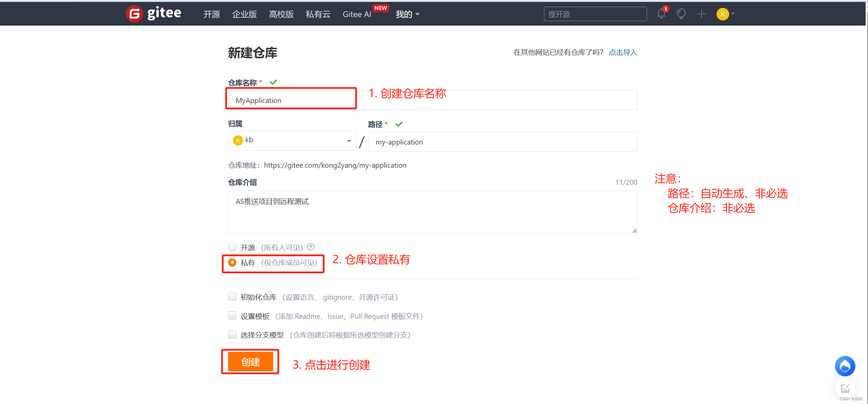Click the floating feedback edit icon

point(845,388)
